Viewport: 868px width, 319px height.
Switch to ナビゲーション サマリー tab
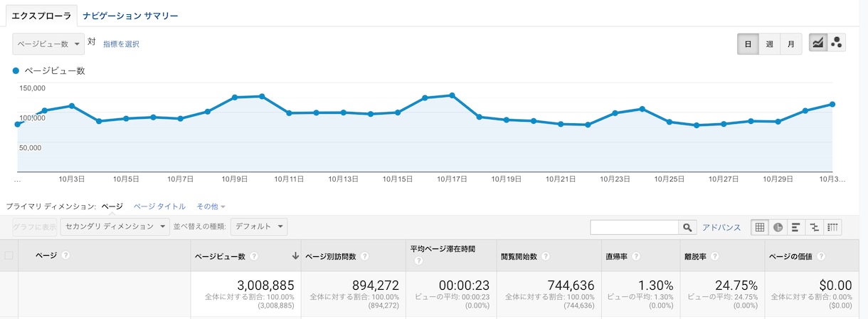(x=130, y=15)
